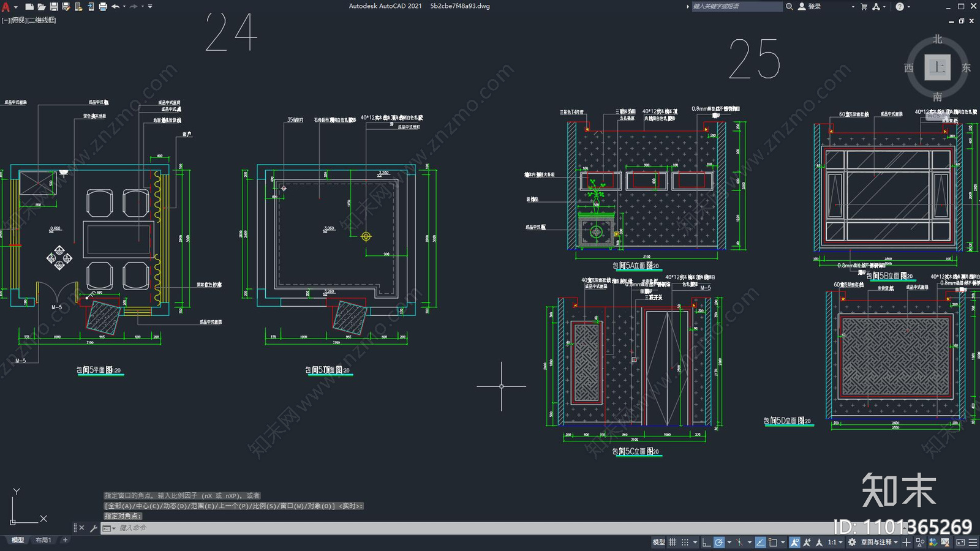Open the 1:1 annotation scale dropdown

835,542
